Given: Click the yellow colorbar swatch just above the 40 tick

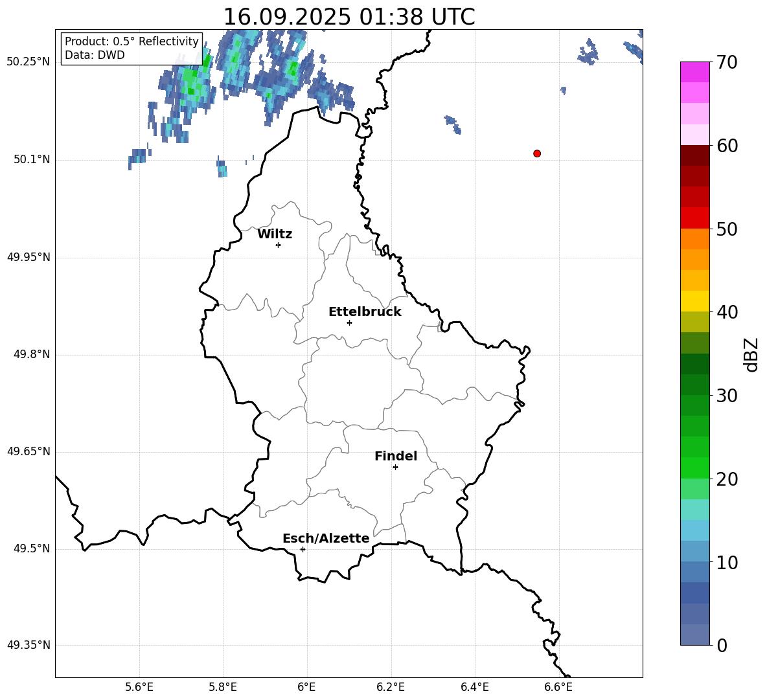Looking at the screenshot, I should (694, 301).
